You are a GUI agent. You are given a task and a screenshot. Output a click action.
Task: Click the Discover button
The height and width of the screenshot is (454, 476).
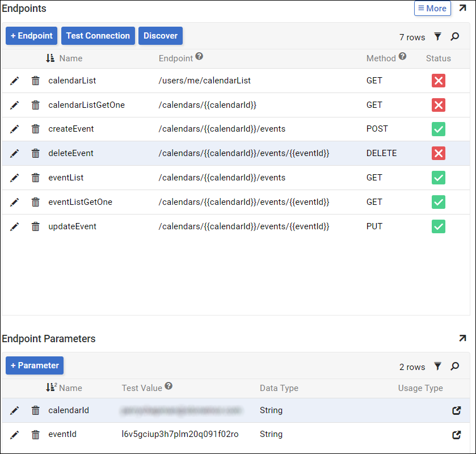click(x=161, y=36)
